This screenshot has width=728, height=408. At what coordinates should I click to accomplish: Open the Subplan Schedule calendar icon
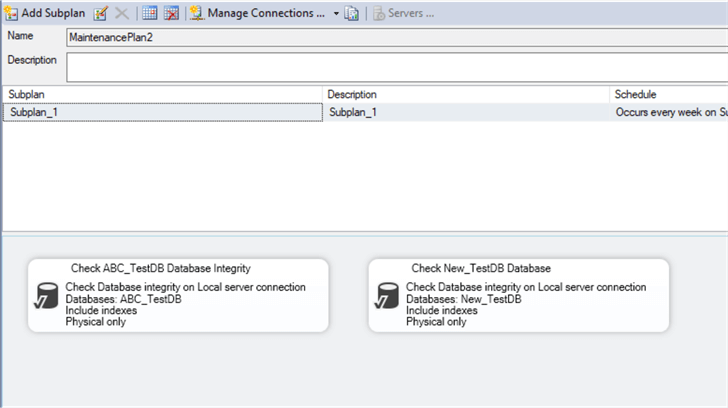(x=149, y=14)
